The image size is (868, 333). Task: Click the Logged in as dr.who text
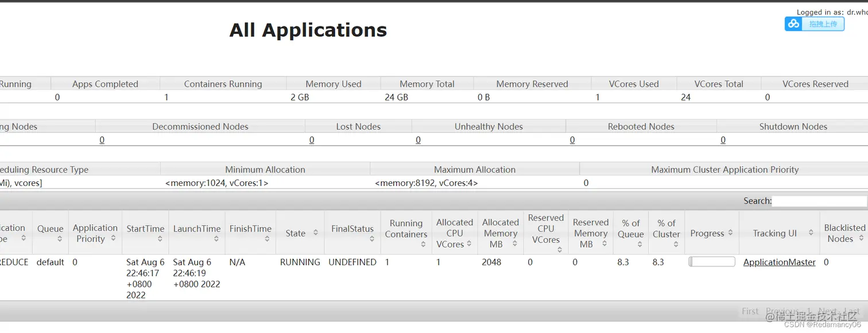tap(832, 12)
